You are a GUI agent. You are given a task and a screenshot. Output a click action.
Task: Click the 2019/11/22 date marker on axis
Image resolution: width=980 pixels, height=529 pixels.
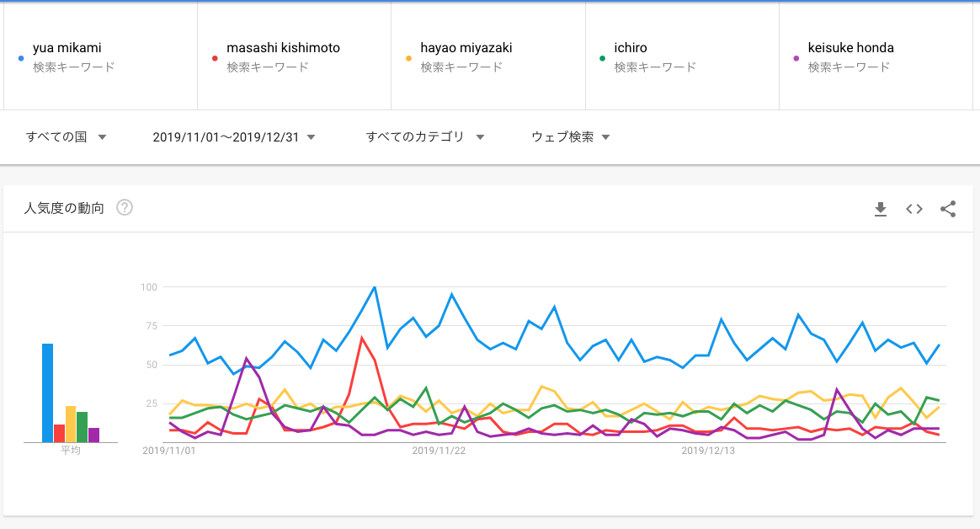pos(439,450)
